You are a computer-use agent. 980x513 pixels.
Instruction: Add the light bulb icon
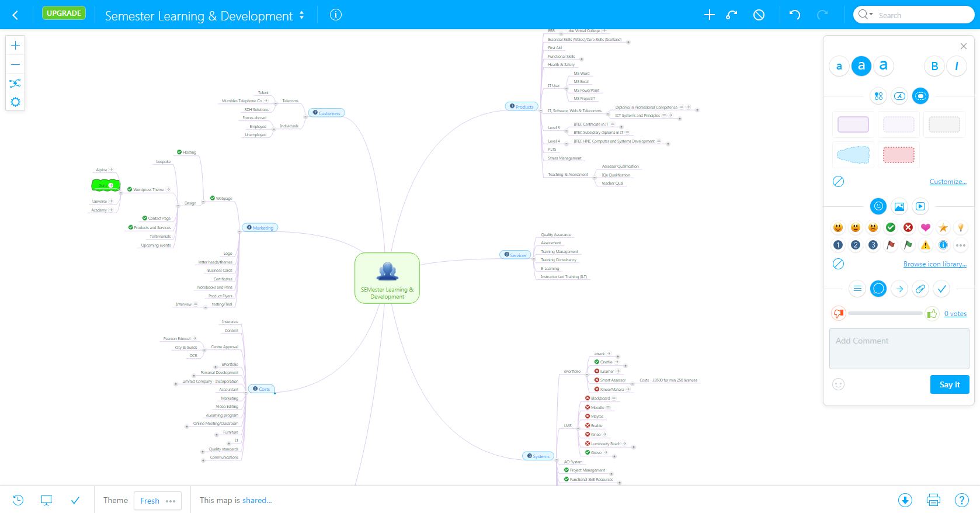(x=961, y=227)
